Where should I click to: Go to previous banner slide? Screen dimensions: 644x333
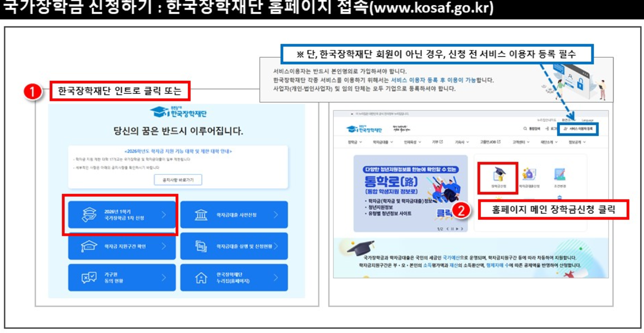point(447,229)
